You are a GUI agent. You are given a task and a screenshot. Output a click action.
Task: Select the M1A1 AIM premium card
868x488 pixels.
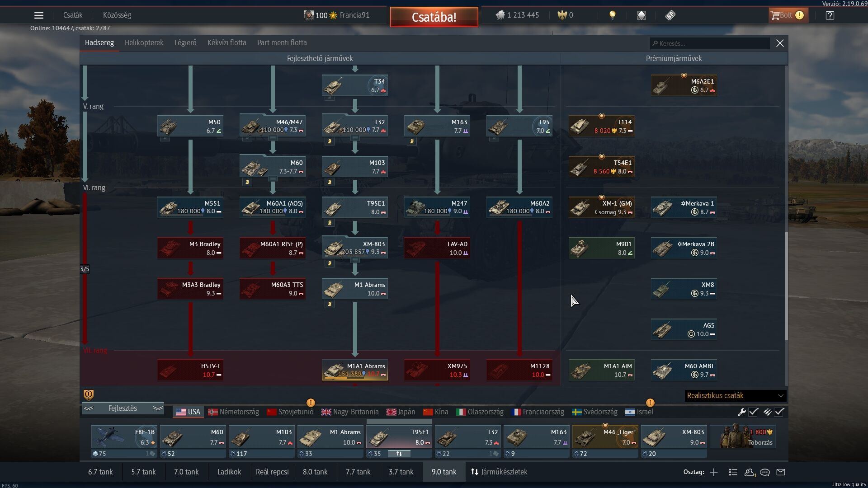coord(602,370)
